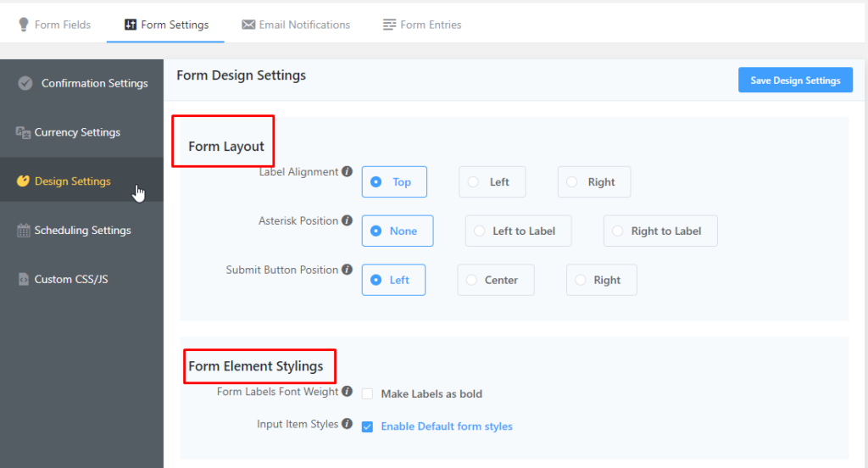Go to the Form Entries tab

coord(422,25)
